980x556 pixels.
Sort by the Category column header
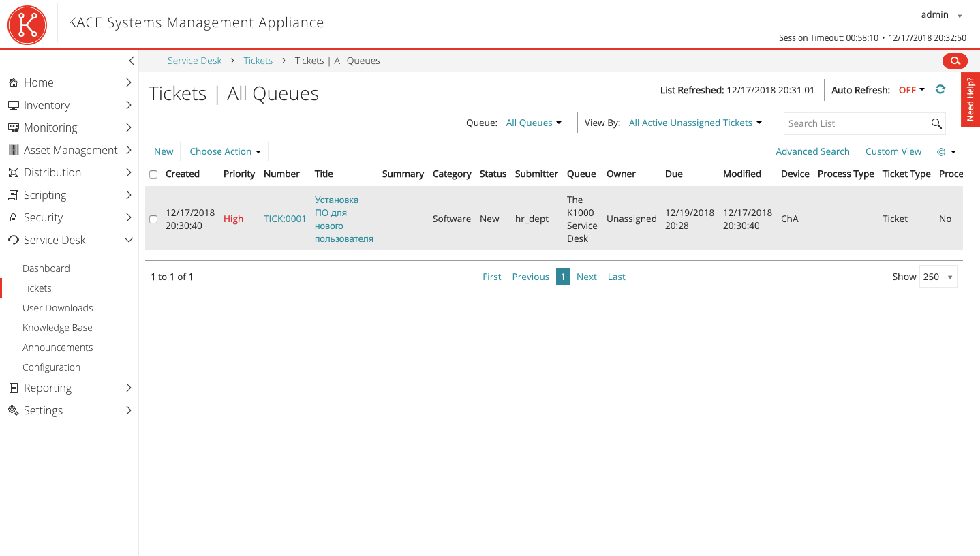(452, 174)
